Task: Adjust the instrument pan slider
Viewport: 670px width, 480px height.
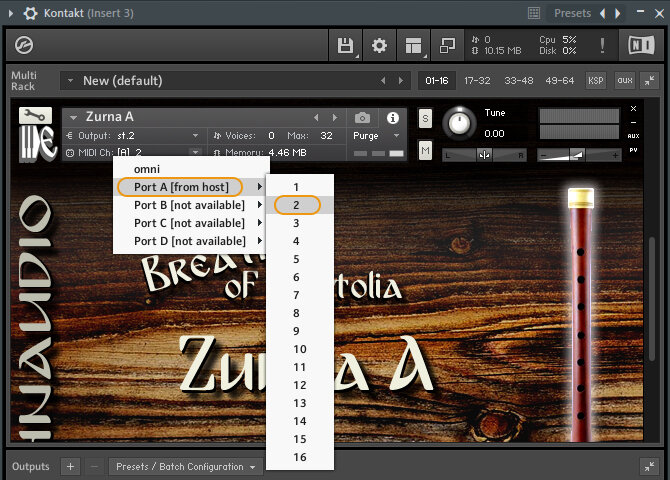Action: tap(484, 155)
